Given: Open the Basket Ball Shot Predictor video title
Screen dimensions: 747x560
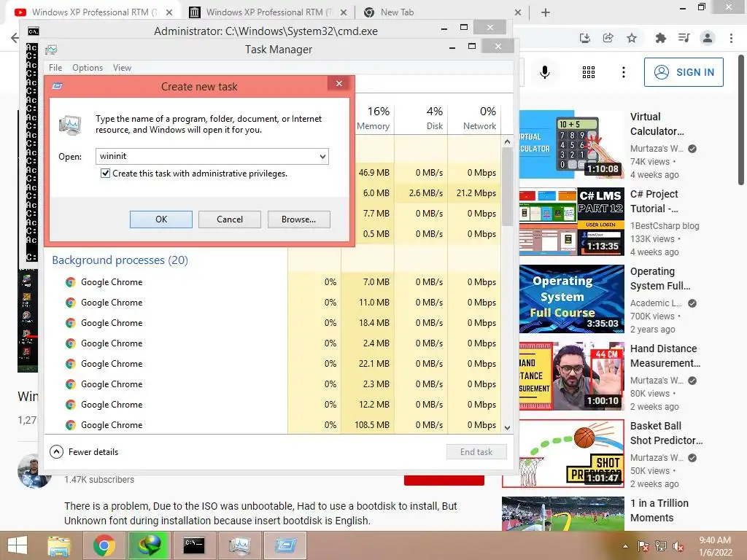Looking at the screenshot, I should 666,433.
